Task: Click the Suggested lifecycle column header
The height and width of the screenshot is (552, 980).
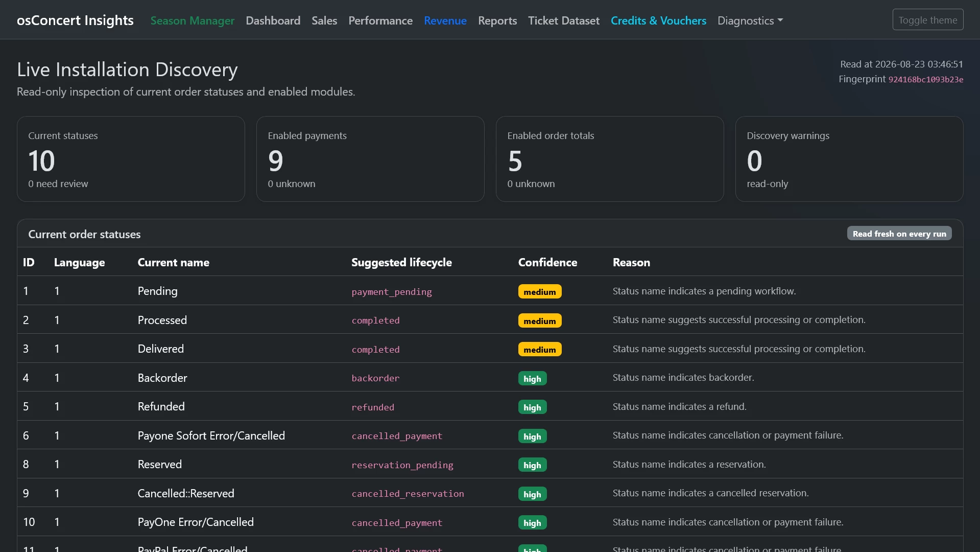Action: click(401, 262)
